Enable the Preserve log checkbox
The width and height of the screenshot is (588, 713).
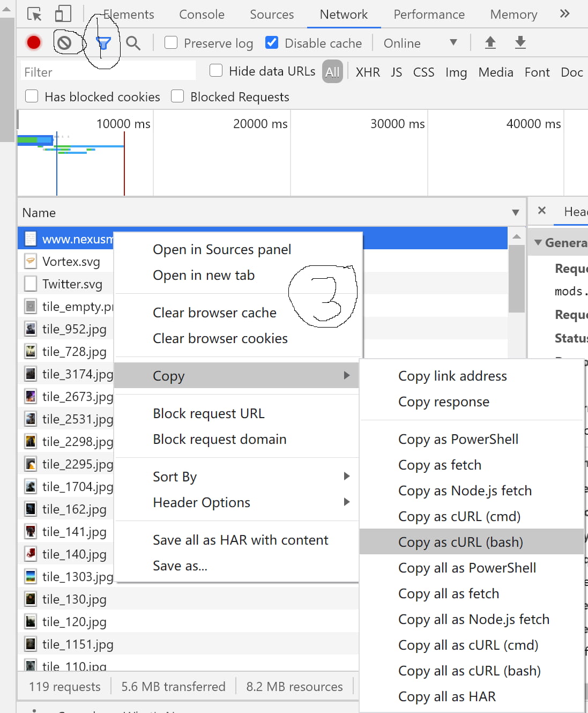click(171, 42)
